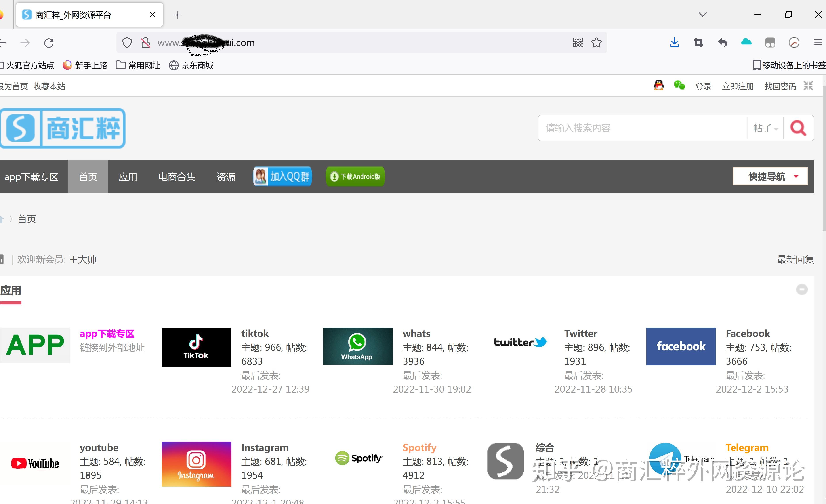826x504 pixels.
Task: Expand the 快捷导航 dropdown
Action: pyautogui.click(x=770, y=176)
